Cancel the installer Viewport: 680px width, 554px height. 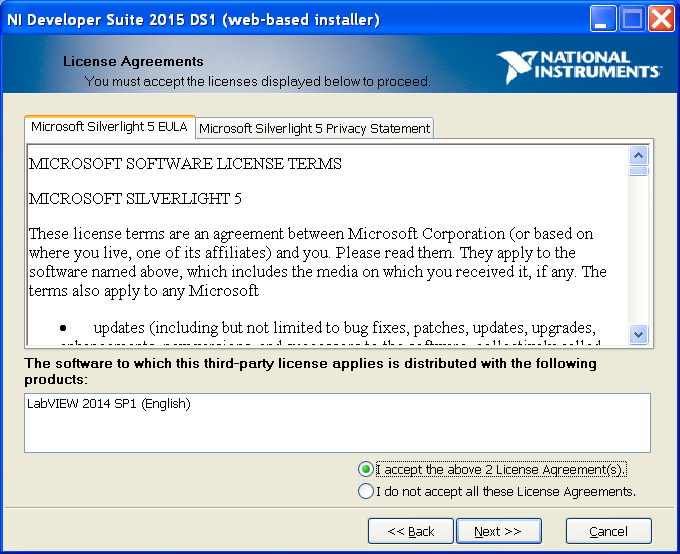tap(608, 531)
